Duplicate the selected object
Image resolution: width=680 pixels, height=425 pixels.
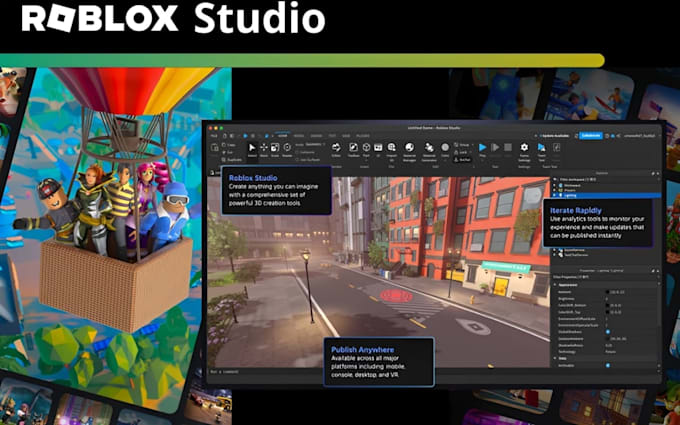pyautogui.click(x=232, y=160)
